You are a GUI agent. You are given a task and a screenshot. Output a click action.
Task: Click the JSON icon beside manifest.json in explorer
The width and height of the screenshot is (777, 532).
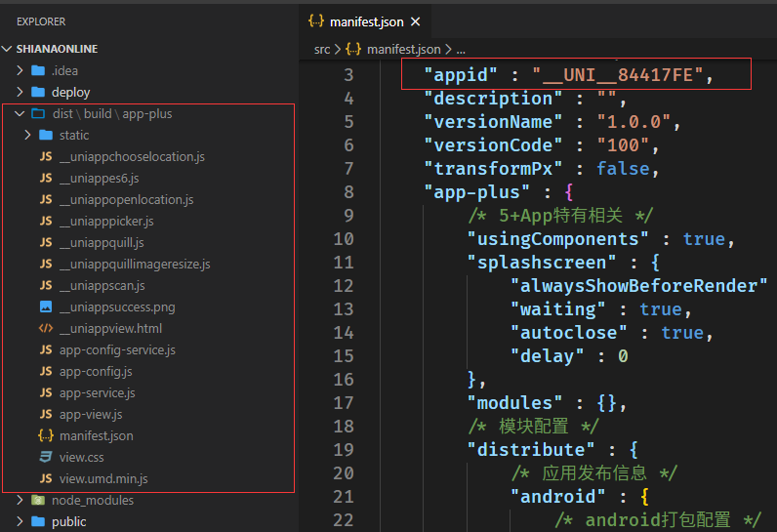pyautogui.click(x=46, y=435)
